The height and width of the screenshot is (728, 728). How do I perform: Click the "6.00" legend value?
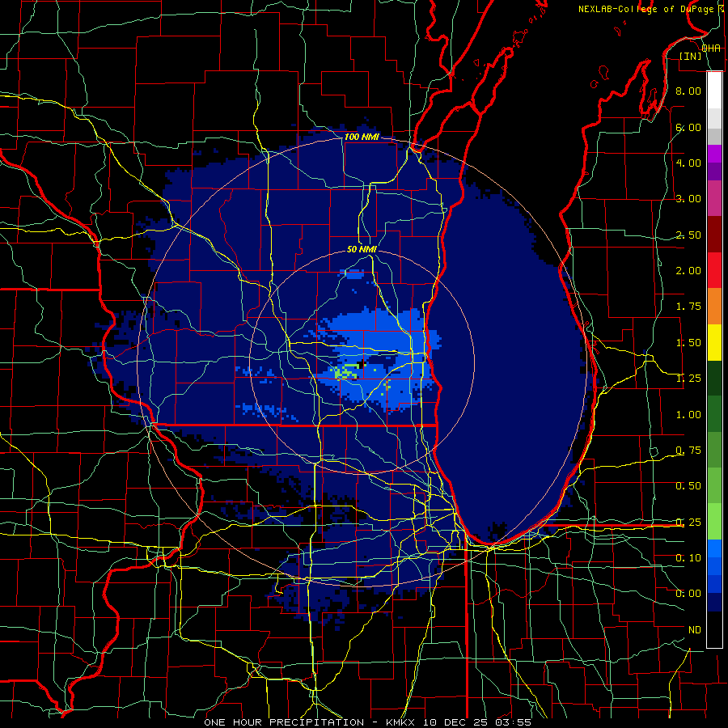(688, 127)
